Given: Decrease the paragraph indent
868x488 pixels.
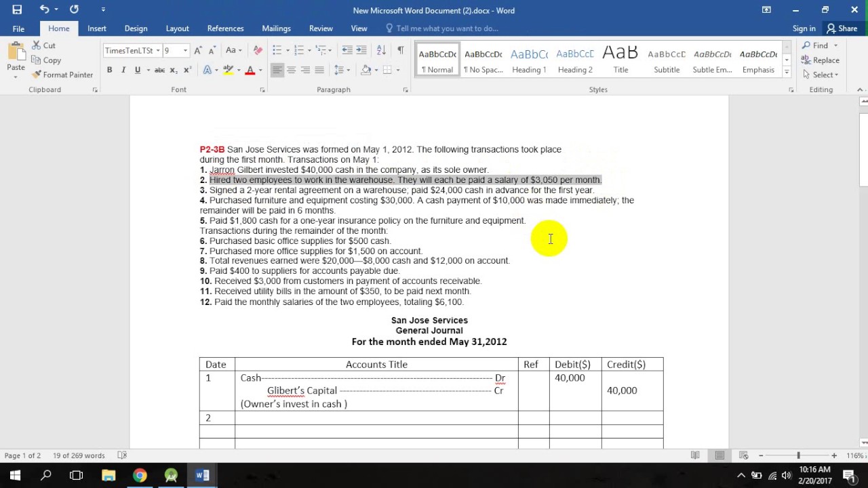Looking at the screenshot, I should [x=347, y=50].
